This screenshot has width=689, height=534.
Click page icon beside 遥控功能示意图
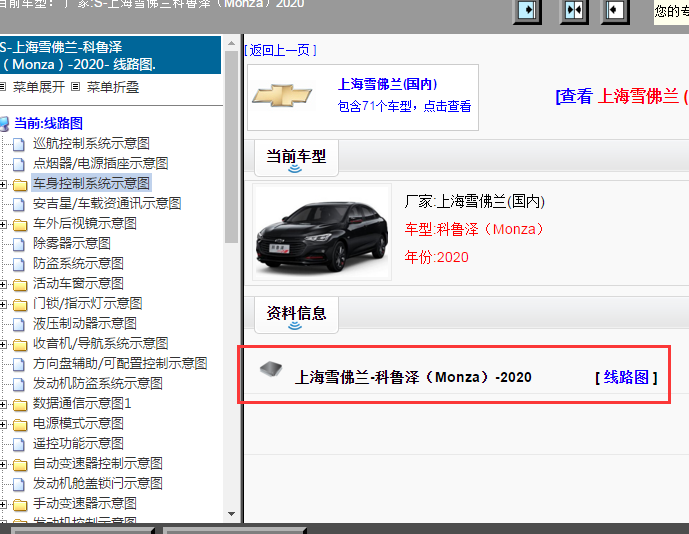[18, 444]
